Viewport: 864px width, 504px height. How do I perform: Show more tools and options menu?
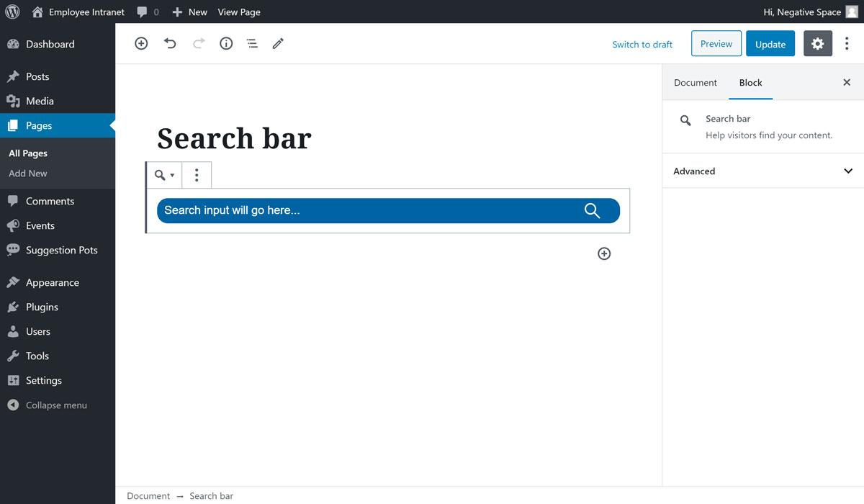click(847, 43)
